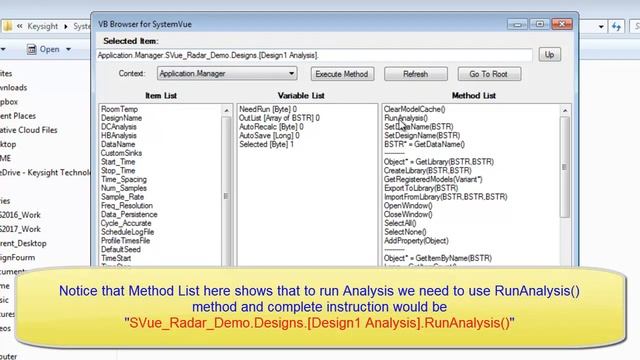Select CustomSinks in Item List

[121, 153]
